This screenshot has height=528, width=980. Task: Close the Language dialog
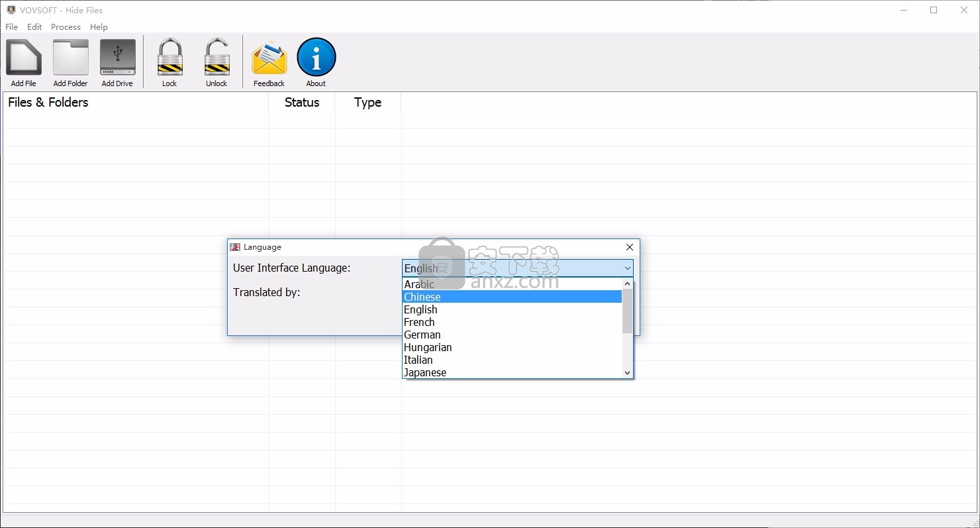click(630, 247)
